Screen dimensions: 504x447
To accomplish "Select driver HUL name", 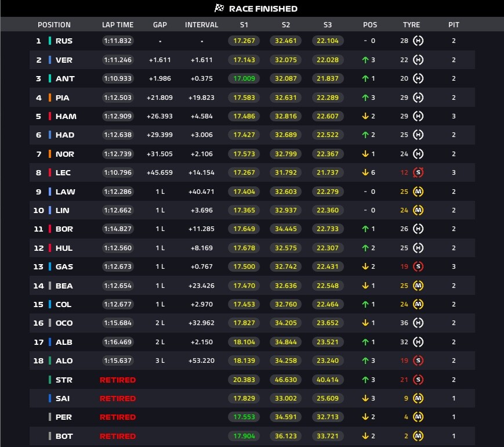I will [x=64, y=248].
